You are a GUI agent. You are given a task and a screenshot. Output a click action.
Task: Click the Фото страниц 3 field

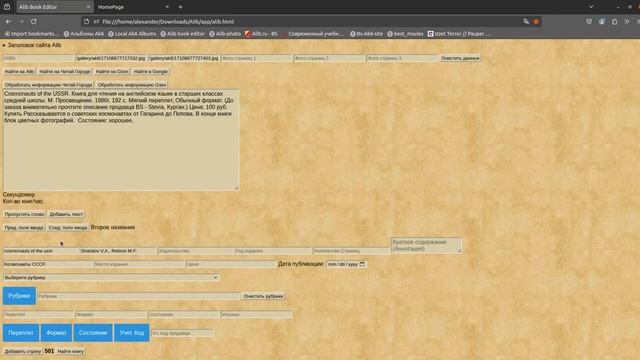pyautogui.click(x=402, y=58)
